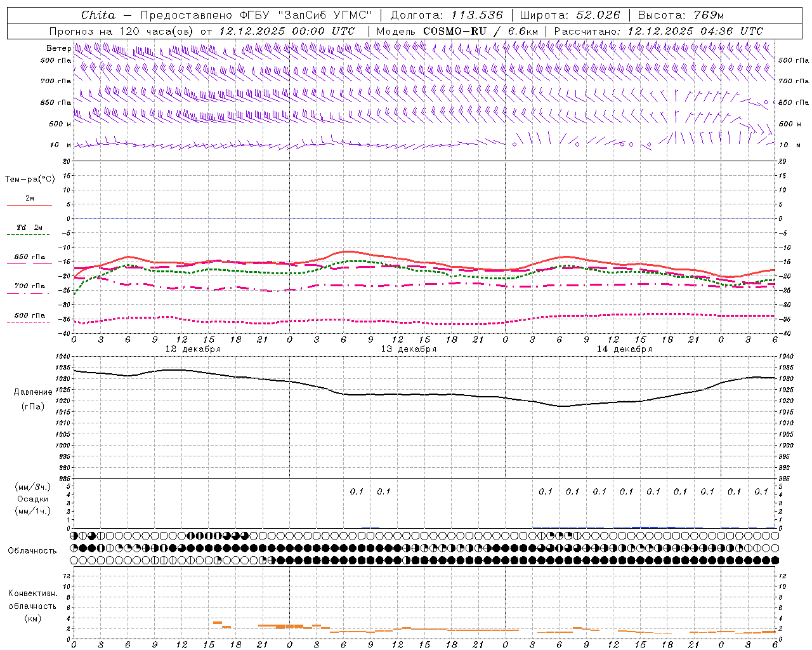Select the provider text ФГБУ "ЗапСиб УГМС"
This screenshot has height=650, width=812.
click(x=306, y=15)
